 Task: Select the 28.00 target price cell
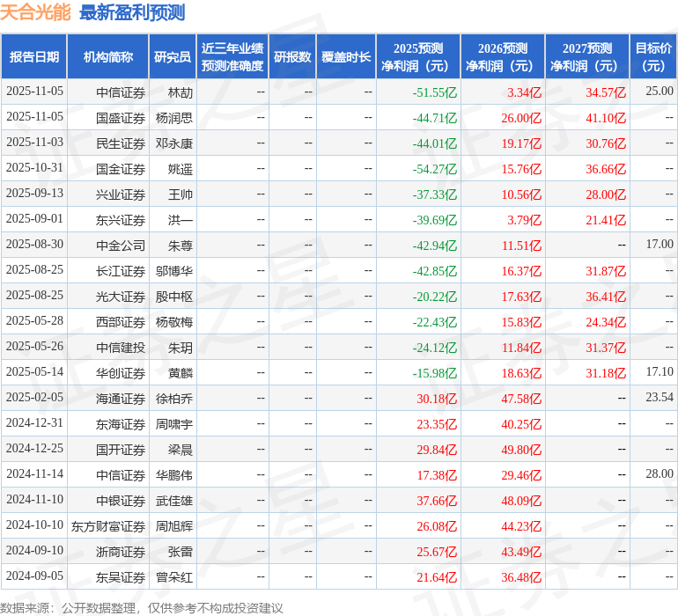click(x=659, y=474)
